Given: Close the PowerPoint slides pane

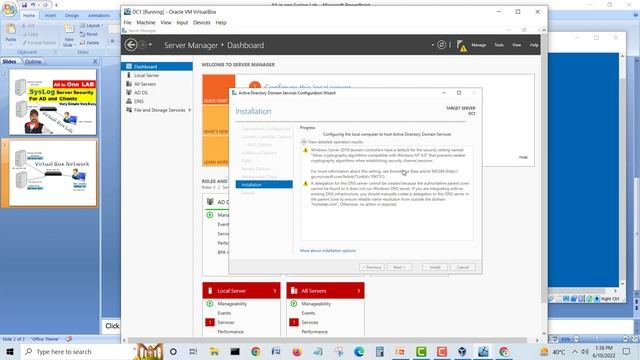Looking at the screenshot, I should (95, 62).
